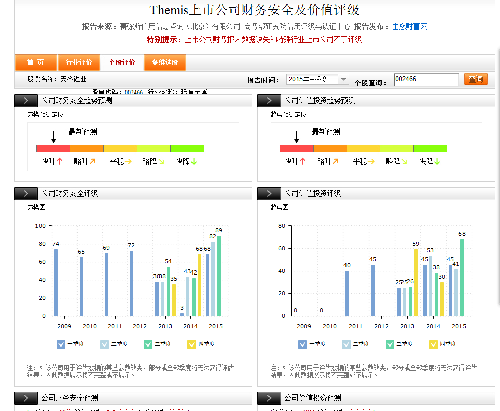Click the arrow icon beside 公司财务安全趋势预测
Viewport: 500px width, 411px height.
pyautogui.click(x=26, y=101)
